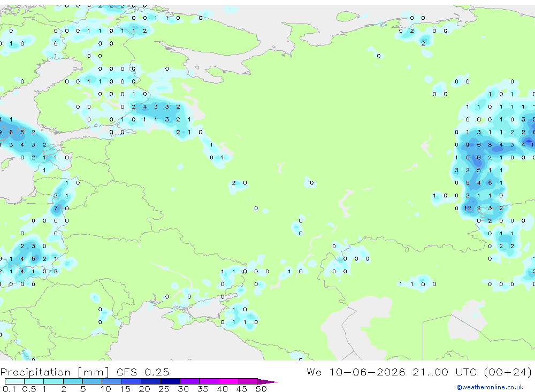Click the legend label '50'
535x392 pixels.
pos(261,389)
